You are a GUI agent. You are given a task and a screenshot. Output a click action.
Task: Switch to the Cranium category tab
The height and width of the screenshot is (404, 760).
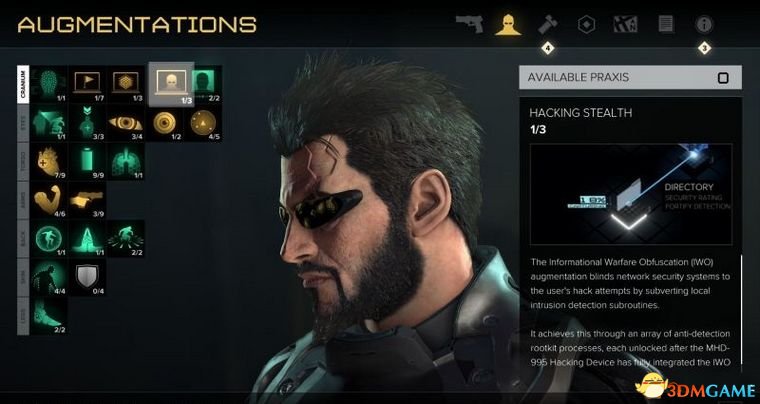23,84
